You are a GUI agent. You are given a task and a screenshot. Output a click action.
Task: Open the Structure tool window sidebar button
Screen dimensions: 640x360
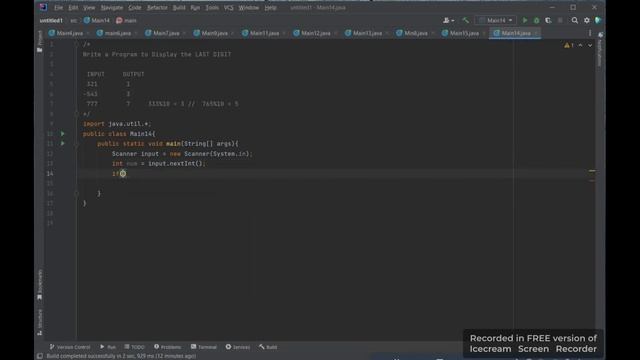(40, 322)
